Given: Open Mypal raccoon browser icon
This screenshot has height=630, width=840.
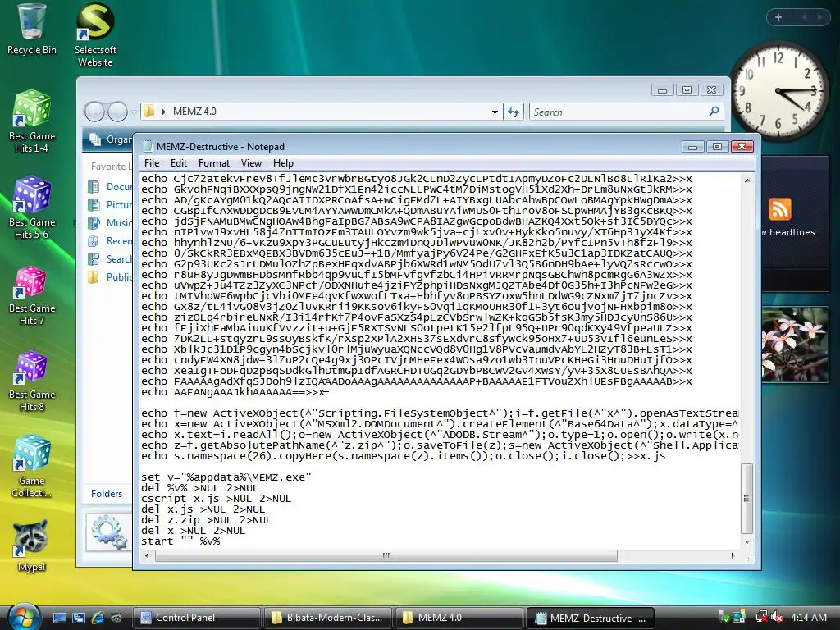Looking at the screenshot, I should 31,546.
